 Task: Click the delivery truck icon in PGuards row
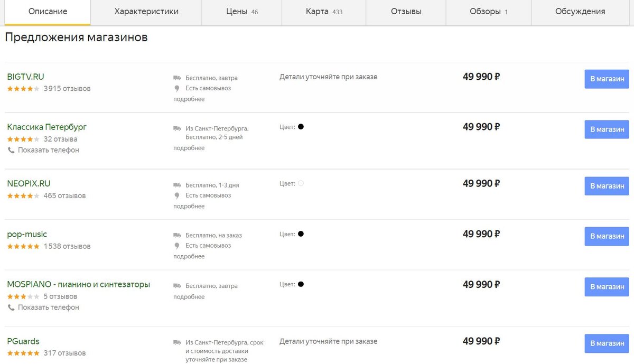tap(177, 342)
